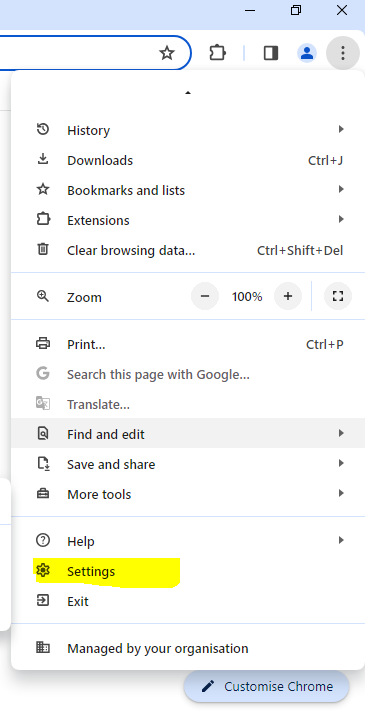The height and width of the screenshot is (713, 365).
Task: Expand the Find and edit submenu arrow
Action: (x=341, y=433)
